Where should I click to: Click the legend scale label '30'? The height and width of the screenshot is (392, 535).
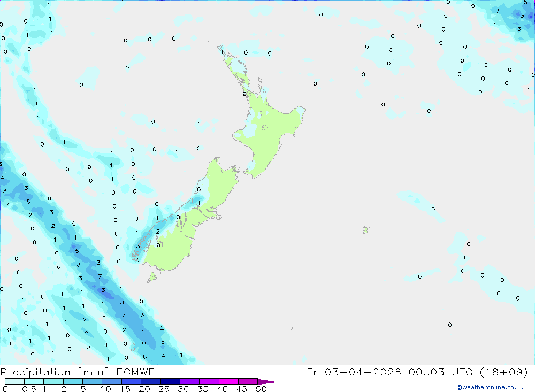183,389
